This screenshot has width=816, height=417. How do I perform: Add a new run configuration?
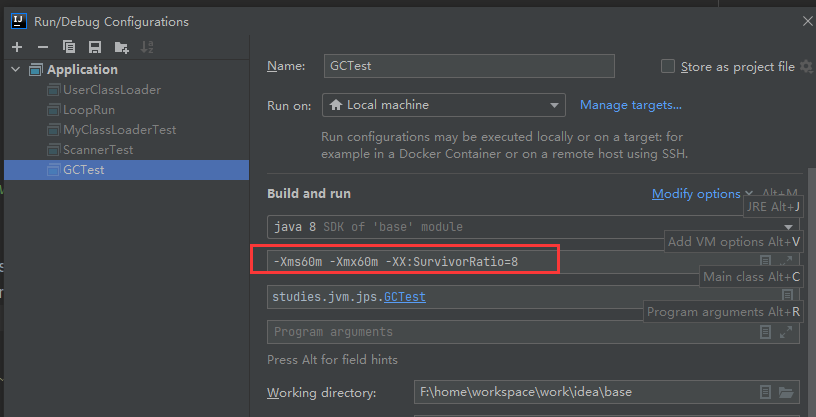point(17,47)
